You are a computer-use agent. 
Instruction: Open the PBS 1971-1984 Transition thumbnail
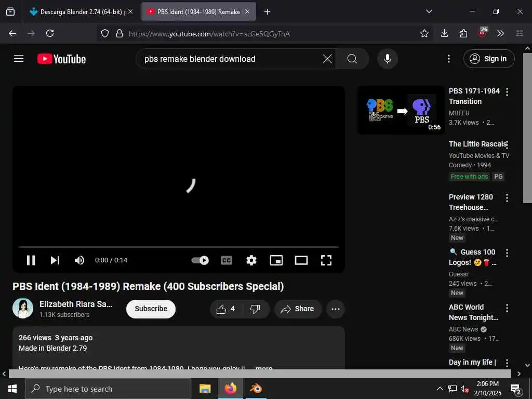pyautogui.click(x=401, y=110)
